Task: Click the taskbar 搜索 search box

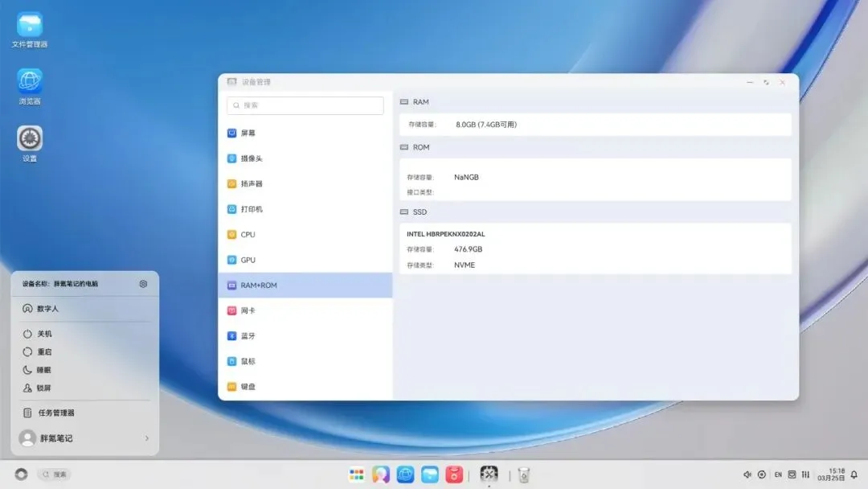Action: 55,475
